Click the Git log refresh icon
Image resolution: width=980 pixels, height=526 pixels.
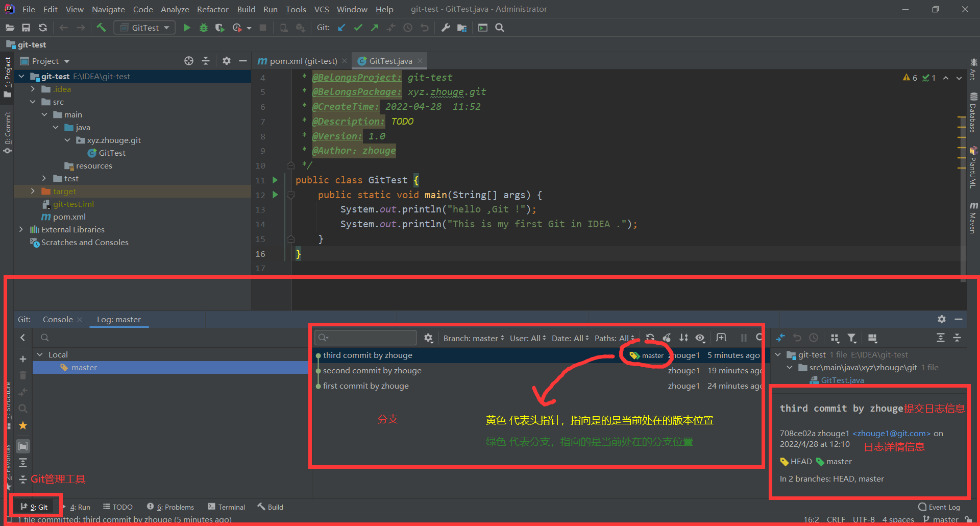point(650,338)
